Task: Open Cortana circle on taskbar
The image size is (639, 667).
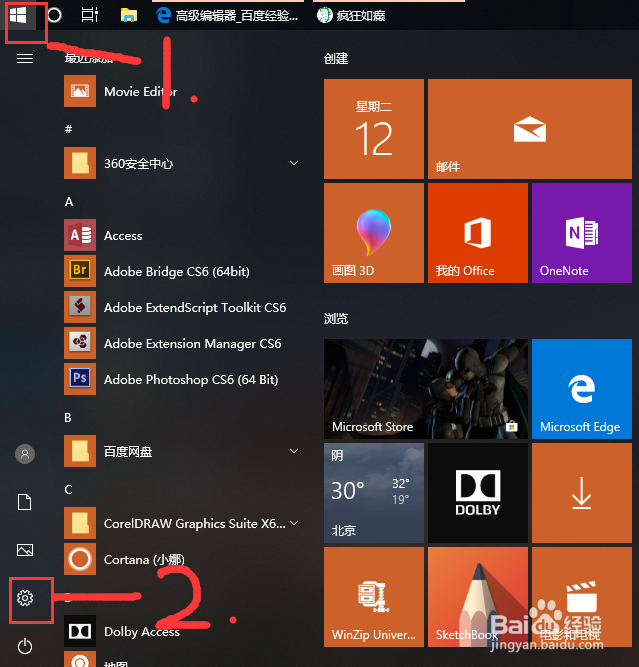Action: click(54, 15)
